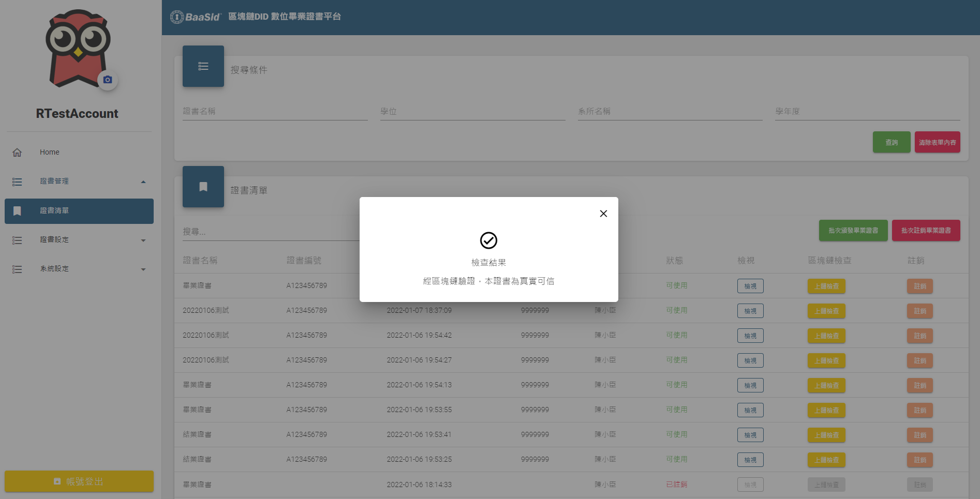Select 證書清單 in the sidebar
This screenshot has width=980, height=499.
click(54, 211)
